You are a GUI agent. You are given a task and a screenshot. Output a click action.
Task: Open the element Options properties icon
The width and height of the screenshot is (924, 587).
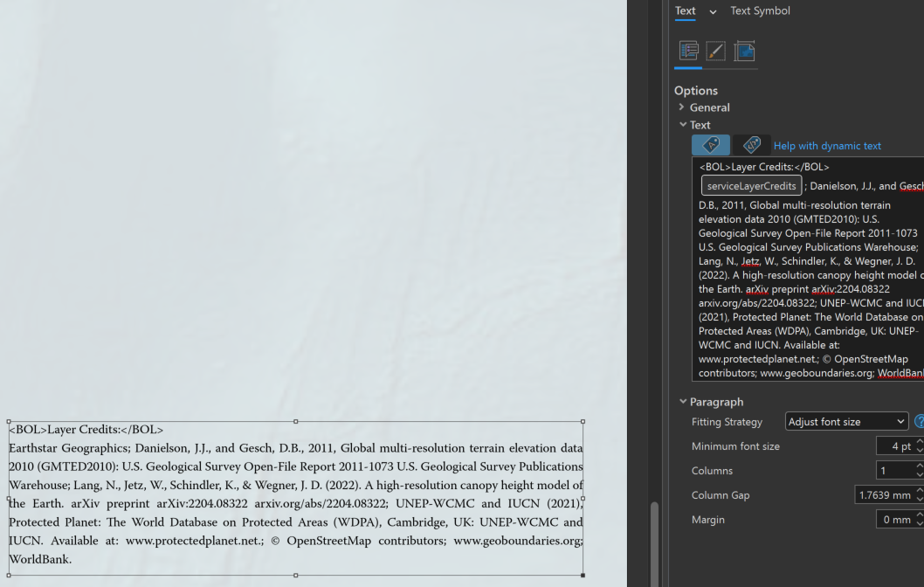(x=687, y=52)
